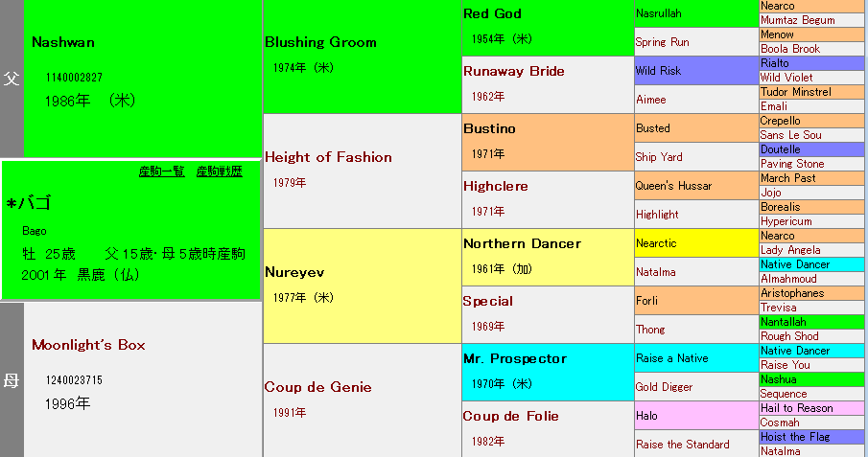868x457 pixels.
Task: Select the Runaway Bride entry
Action: click(x=513, y=71)
